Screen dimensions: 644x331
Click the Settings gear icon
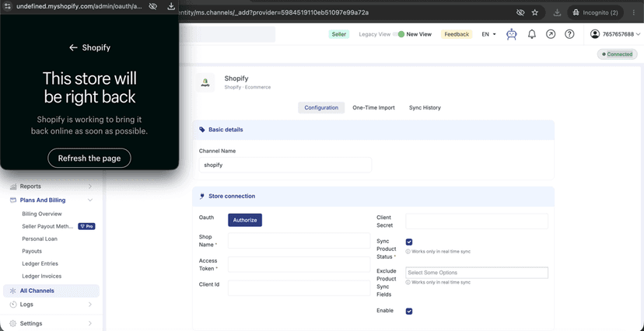click(x=12, y=323)
